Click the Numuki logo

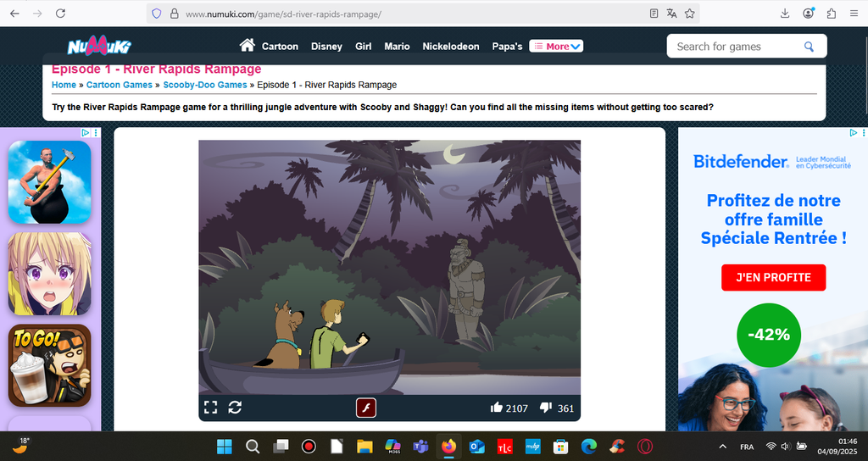[99, 46]
